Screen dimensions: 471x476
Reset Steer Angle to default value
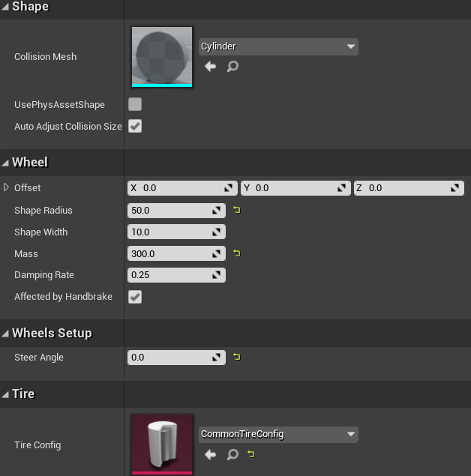tap(237, 358)
